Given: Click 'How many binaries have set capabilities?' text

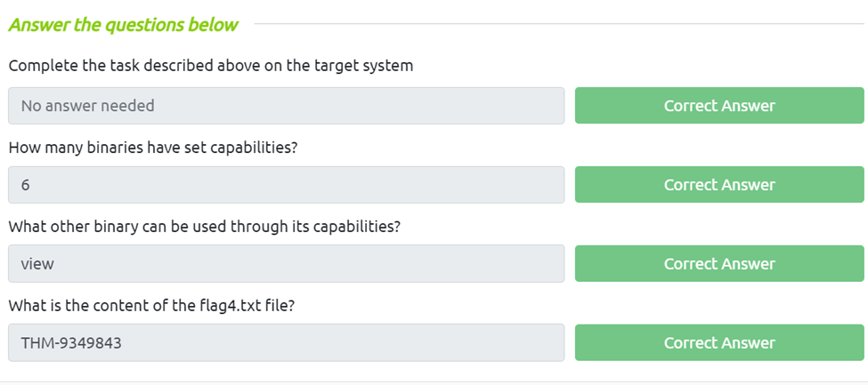Looking at the screenshot, I should click(152, 146).
